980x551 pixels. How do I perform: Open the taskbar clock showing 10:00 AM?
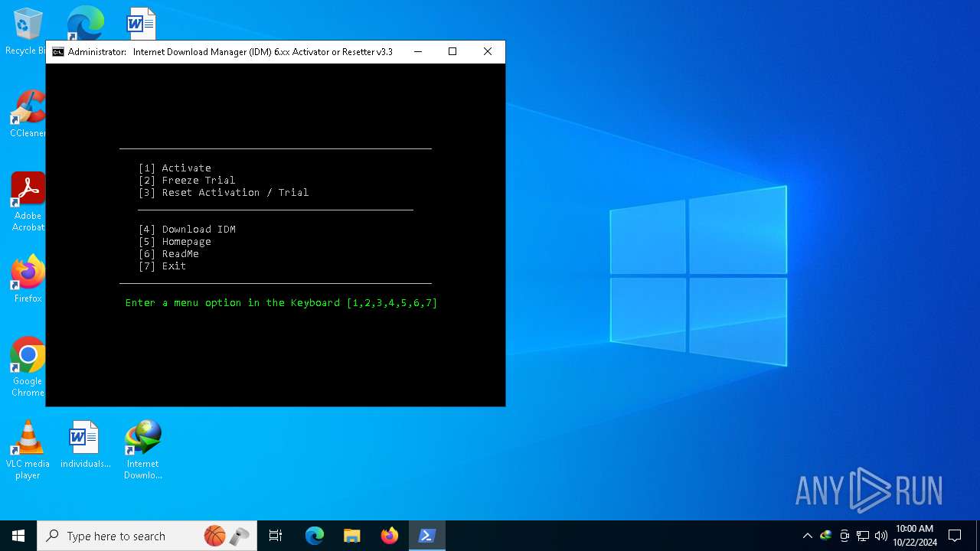pyautogui.click(x=914, y=536)
